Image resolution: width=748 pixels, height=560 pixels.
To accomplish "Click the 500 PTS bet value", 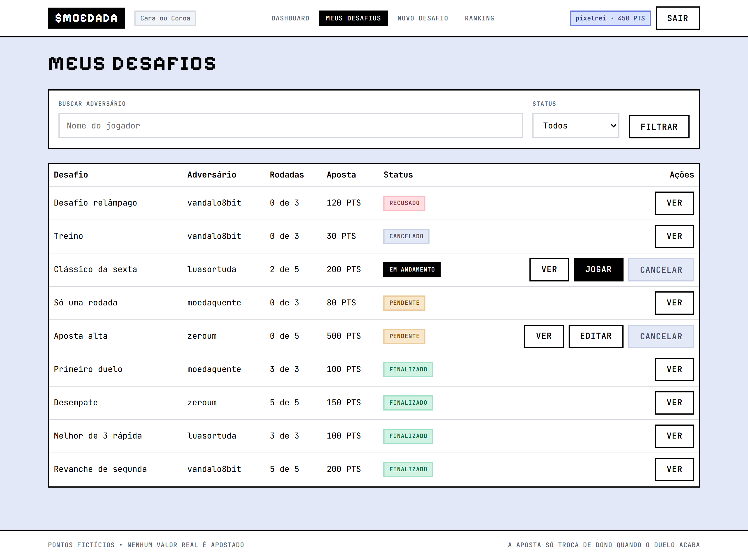I will (x=344, y=336).
